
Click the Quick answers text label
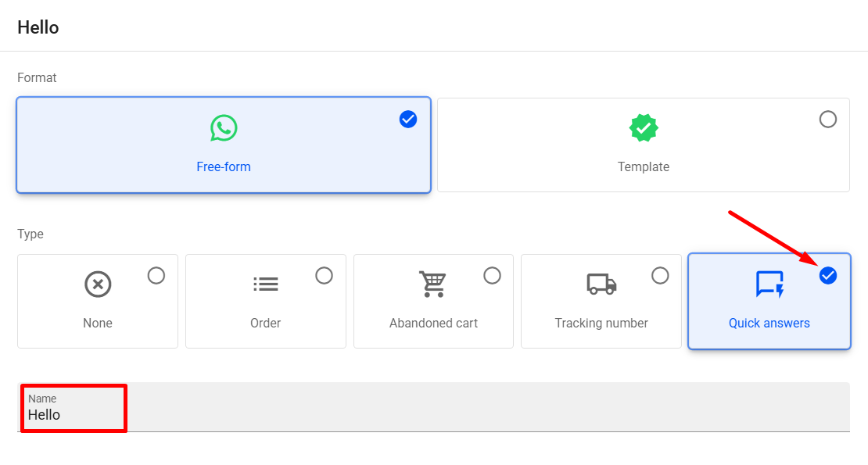click(769, 324)
